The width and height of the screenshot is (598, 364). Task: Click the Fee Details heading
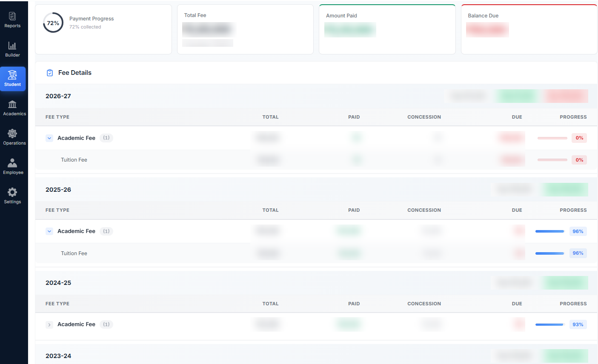tap(75, 73)
